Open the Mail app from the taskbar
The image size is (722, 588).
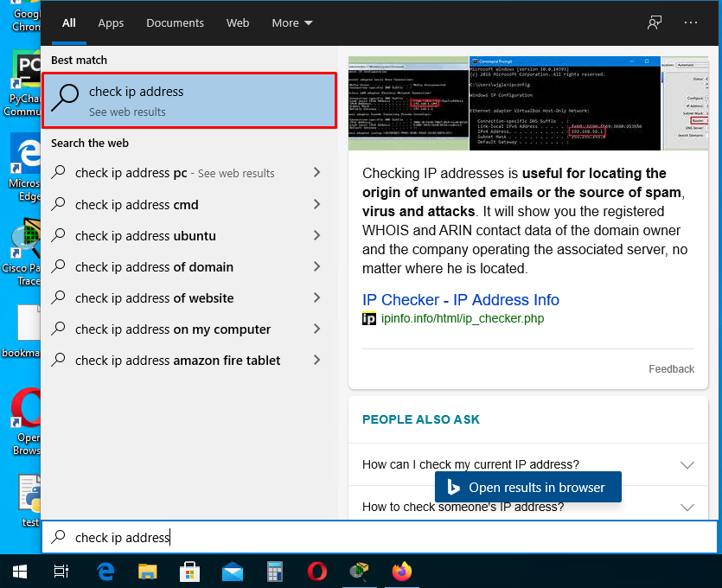coord(232,572)
